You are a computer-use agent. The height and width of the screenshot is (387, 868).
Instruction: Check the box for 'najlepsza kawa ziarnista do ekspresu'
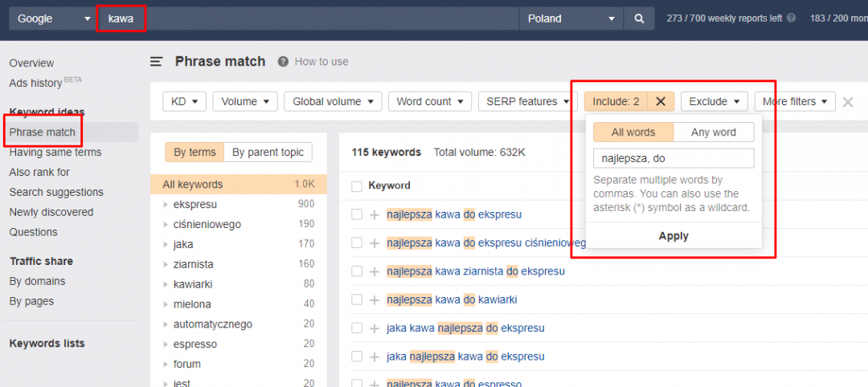point(357,271)
